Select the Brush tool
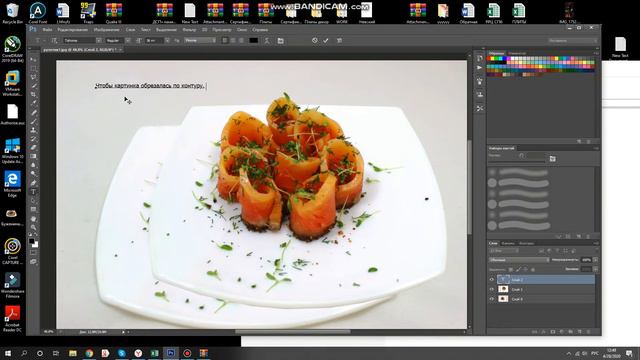Screen dimensions: 640x360 [33, 121]
